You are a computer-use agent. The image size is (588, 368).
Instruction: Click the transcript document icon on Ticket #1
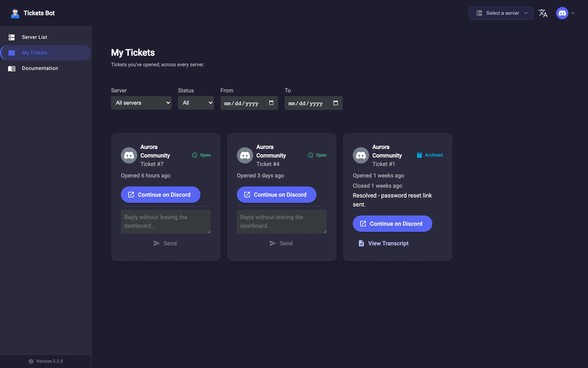(361, 243)
